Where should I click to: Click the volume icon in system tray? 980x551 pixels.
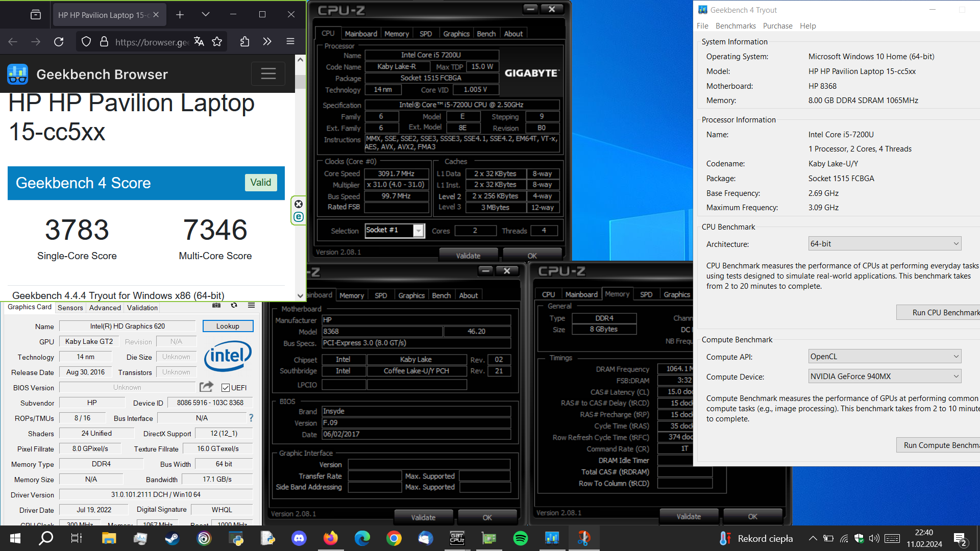pyautogui.click(x=874, y=538)
